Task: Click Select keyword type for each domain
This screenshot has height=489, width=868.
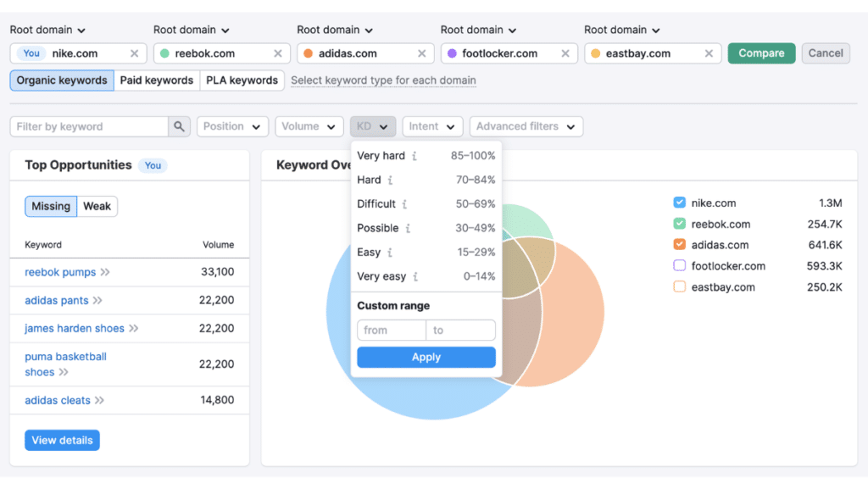Action: point(384,81)
